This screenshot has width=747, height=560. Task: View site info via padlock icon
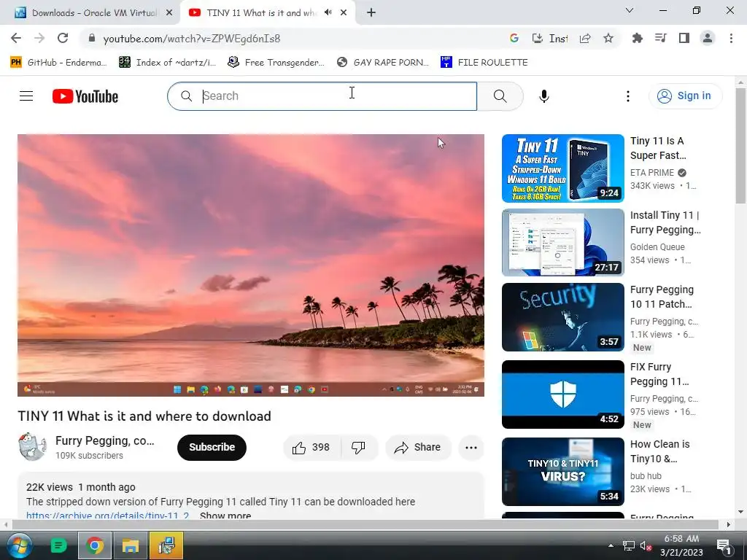(x=92, y=39)
